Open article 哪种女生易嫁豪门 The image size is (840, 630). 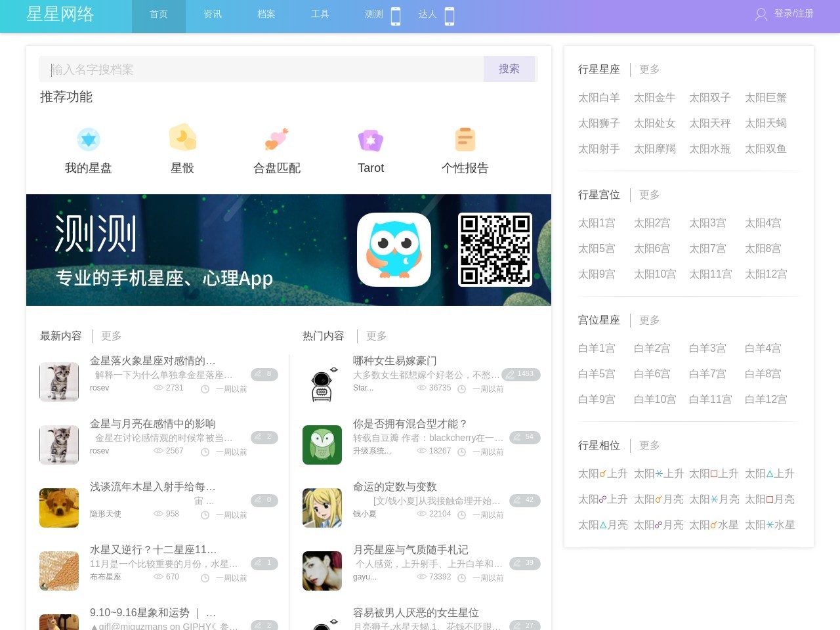395,361
